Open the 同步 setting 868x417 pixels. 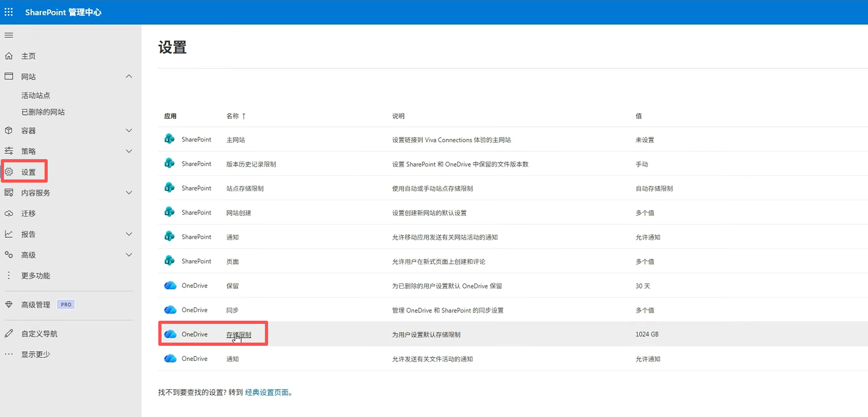(232, 310)
